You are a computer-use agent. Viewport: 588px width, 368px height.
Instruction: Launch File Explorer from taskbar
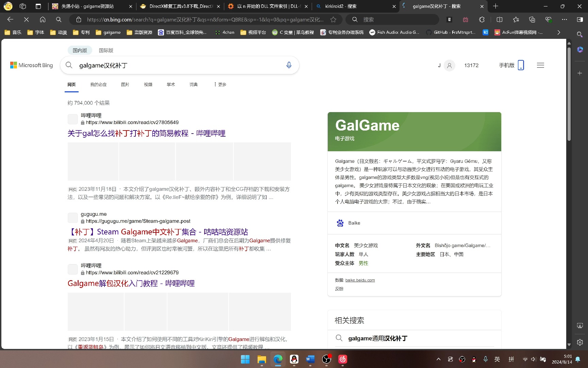pos(261,359)
